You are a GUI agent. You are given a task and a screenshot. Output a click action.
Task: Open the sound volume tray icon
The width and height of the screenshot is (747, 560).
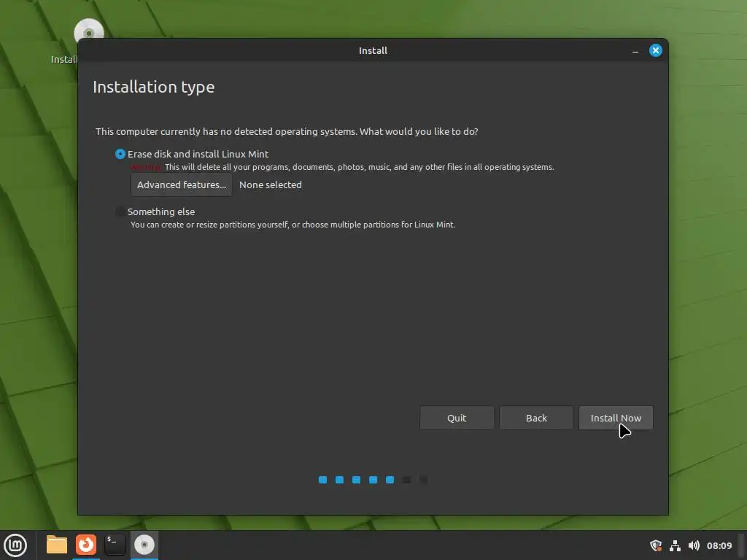694,545
